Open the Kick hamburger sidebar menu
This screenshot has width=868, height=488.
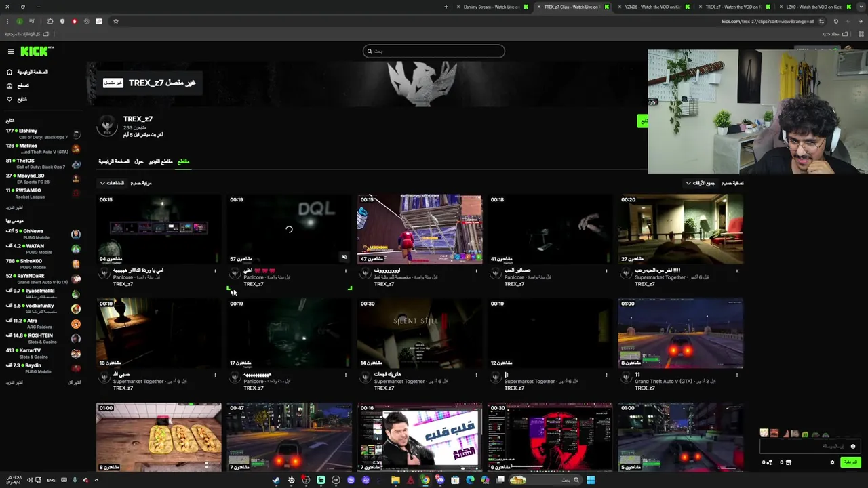(x=10, y=52)
